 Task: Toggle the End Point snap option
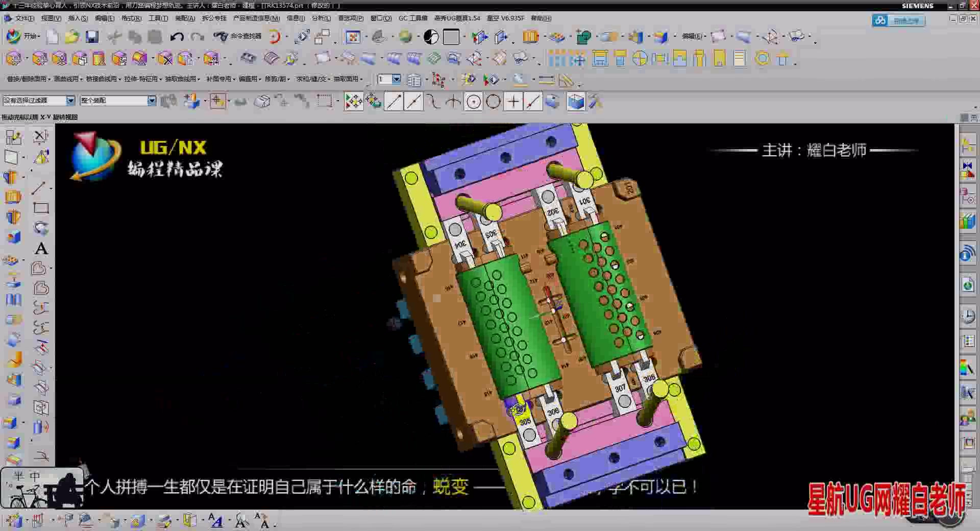394,102
